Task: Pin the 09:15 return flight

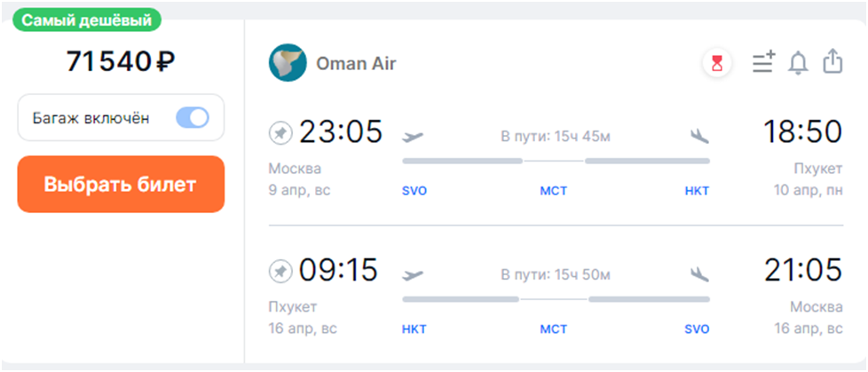Action: click(x=280, y=270)
